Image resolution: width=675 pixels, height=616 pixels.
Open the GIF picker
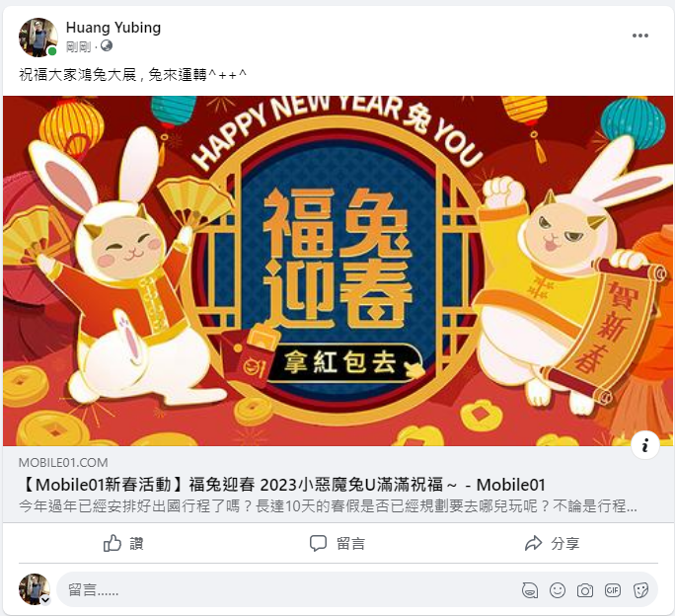point(613,590)
